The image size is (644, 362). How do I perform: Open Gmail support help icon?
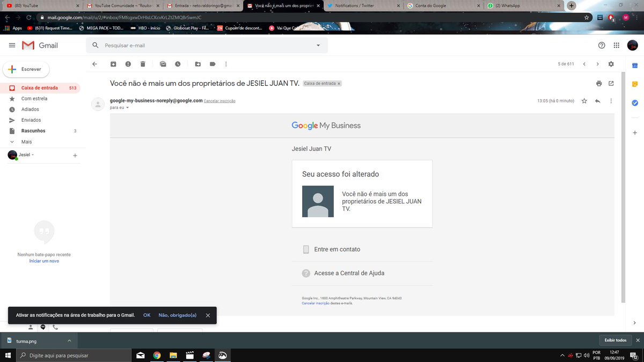[x=602, y=46]
